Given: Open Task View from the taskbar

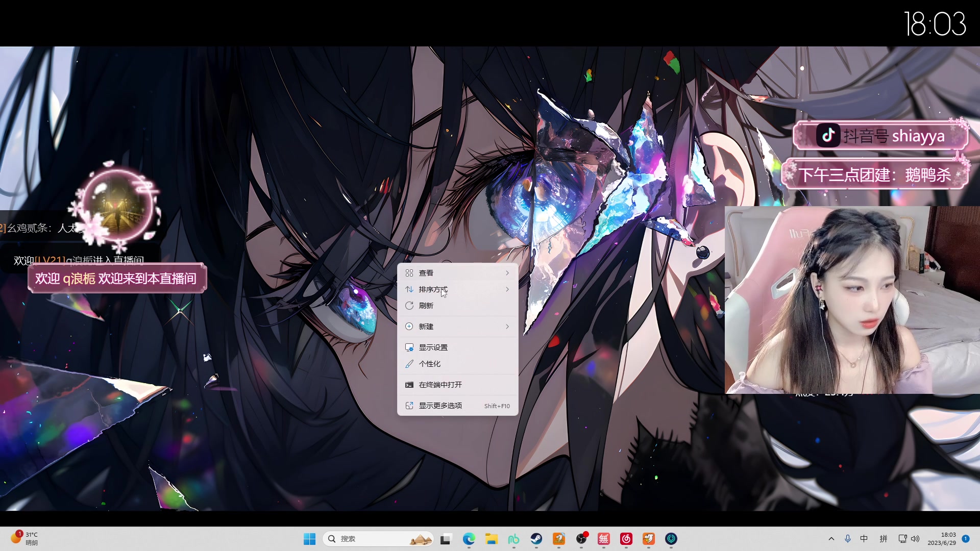Looking at the screenshot, I should point(447,539).
